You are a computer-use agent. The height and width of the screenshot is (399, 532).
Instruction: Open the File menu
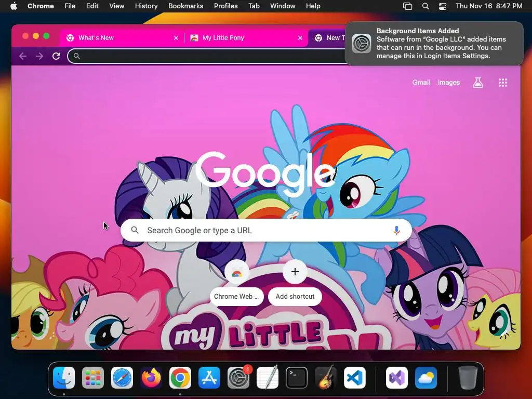pyautogui.click(x=70, y=6)
